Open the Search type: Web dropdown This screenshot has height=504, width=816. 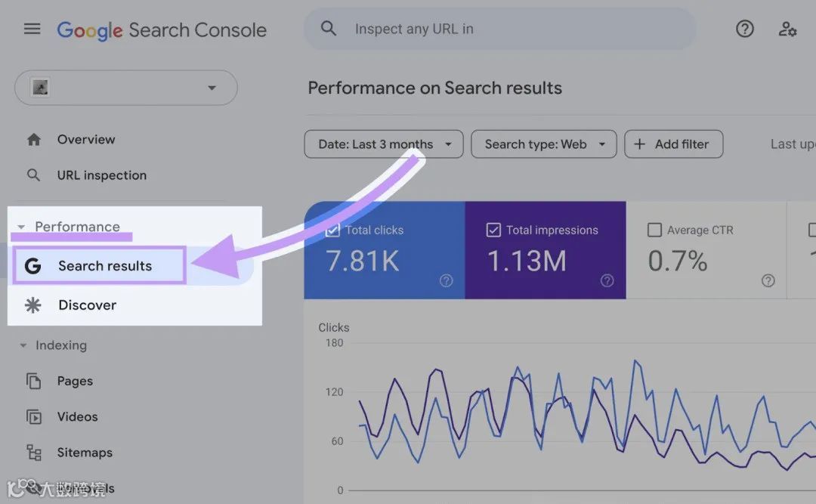click(543, 144)
